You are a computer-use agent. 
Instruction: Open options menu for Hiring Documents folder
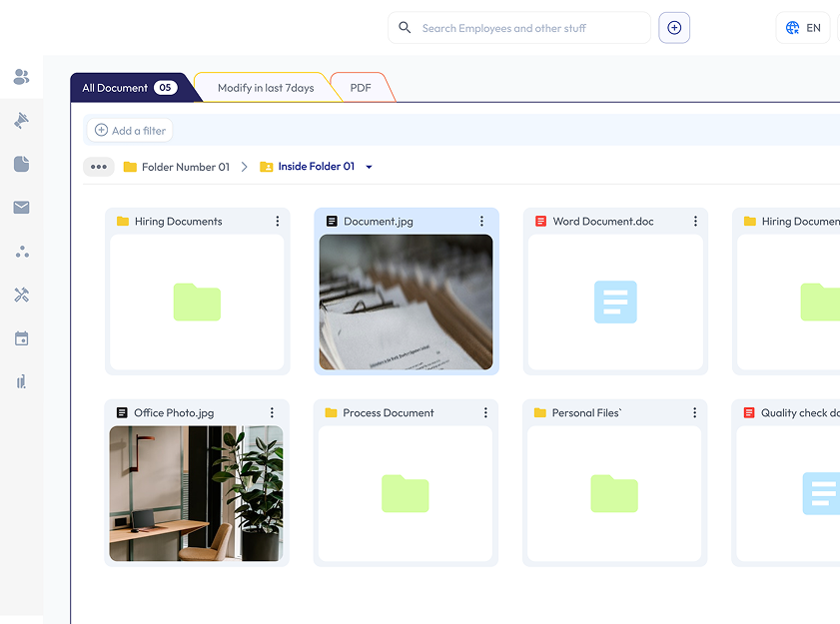(x=278, y=222)
